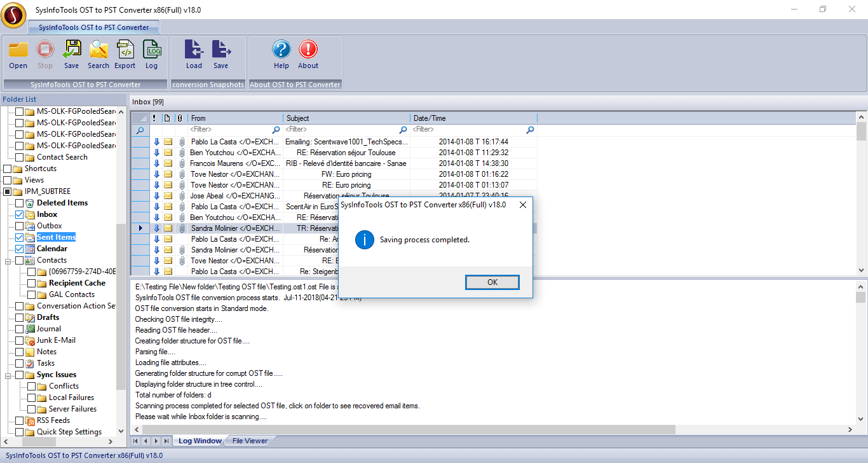Load a conversion snapshot
868x463 pixels.
(194, 54)
